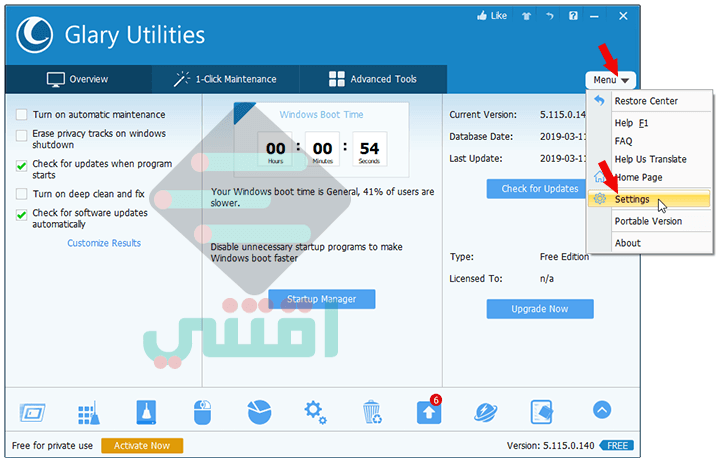Click the 00 Hours boot time box
720x458 pixels.
tap(275, 149)
